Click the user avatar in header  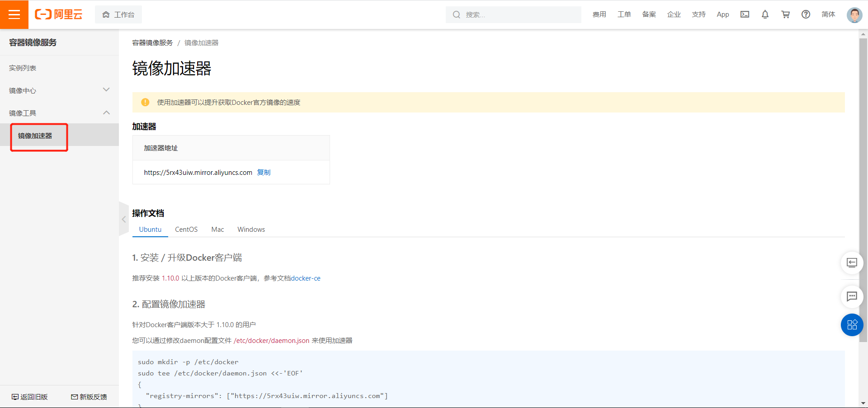point(854,15)
